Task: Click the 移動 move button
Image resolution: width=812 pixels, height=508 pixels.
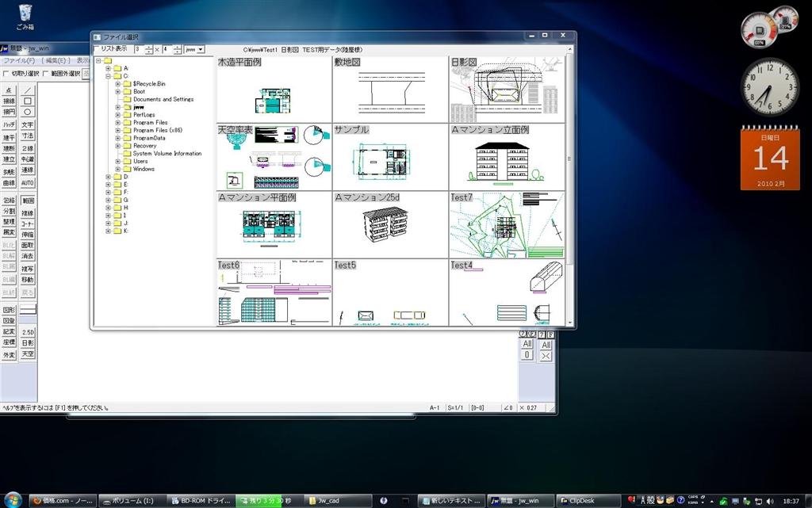Action: tap(28, 280)
